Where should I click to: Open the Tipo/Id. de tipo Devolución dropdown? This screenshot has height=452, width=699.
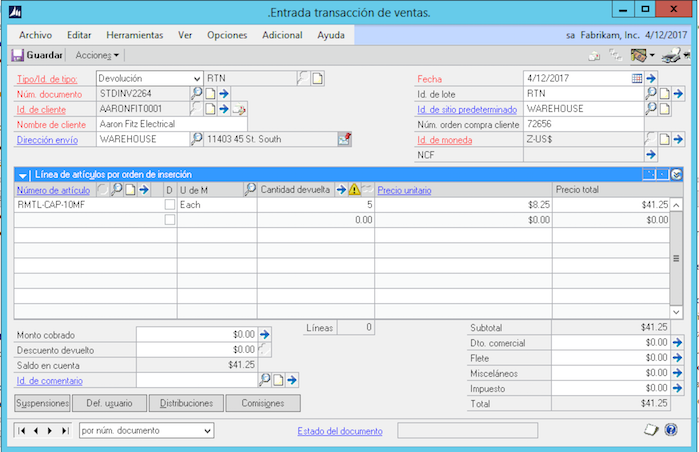pyautogui.click(x=195, y=78)
